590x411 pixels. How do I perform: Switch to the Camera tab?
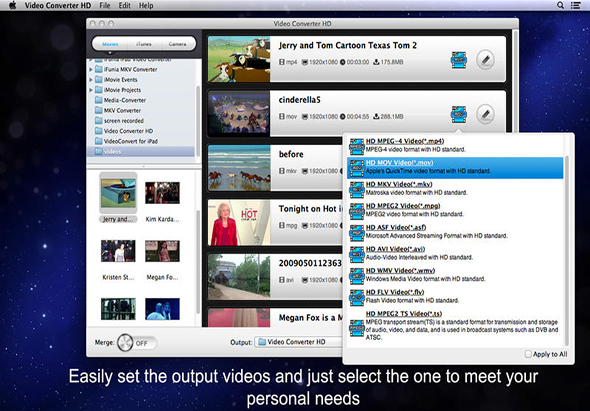[177, 44]
